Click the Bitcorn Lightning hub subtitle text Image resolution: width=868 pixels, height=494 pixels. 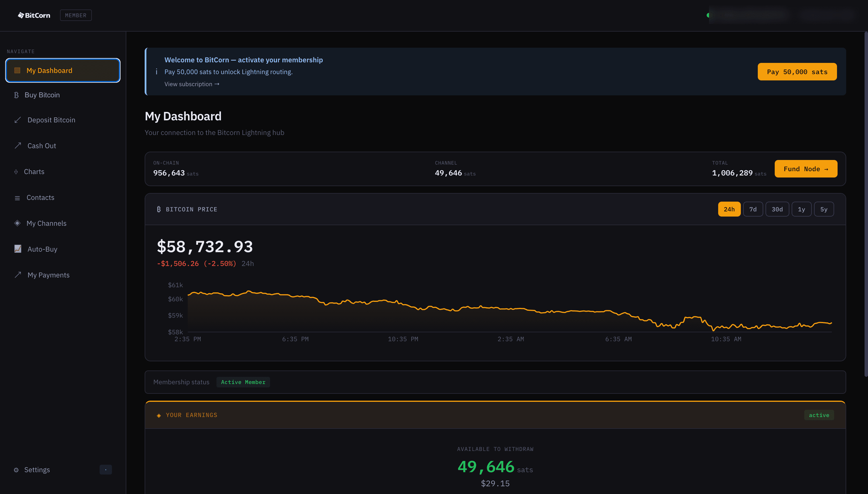(x=214, y=133)
